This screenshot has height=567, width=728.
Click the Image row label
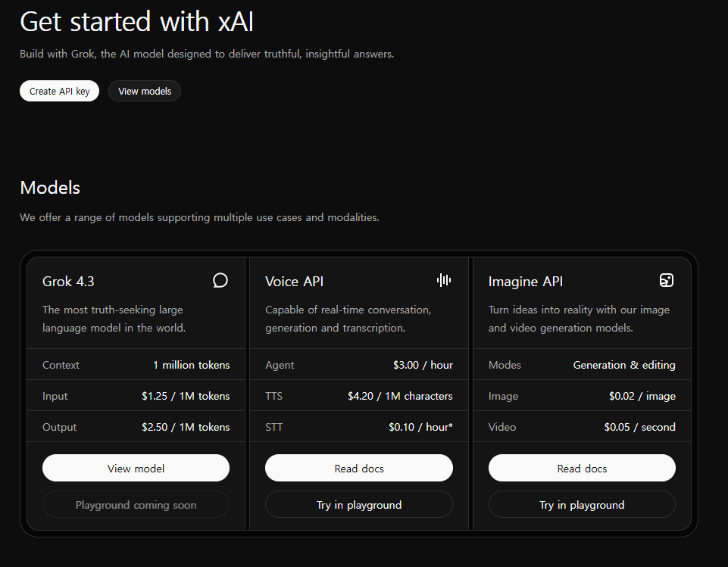tap(503, 396)
